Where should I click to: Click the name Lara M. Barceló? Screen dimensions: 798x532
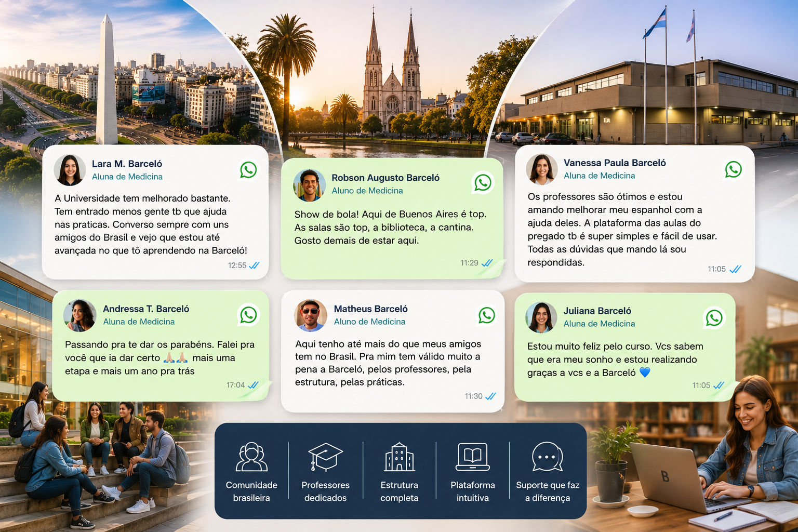tap(127, 164)
